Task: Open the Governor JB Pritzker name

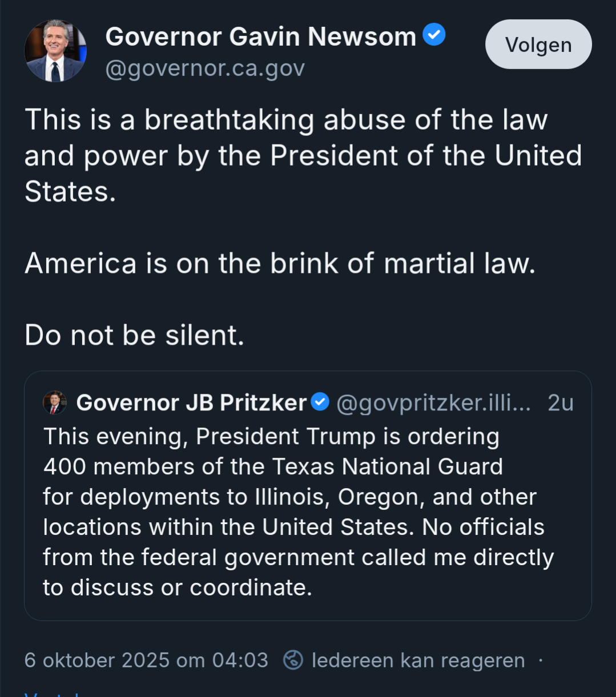Action: click(191, 403)
